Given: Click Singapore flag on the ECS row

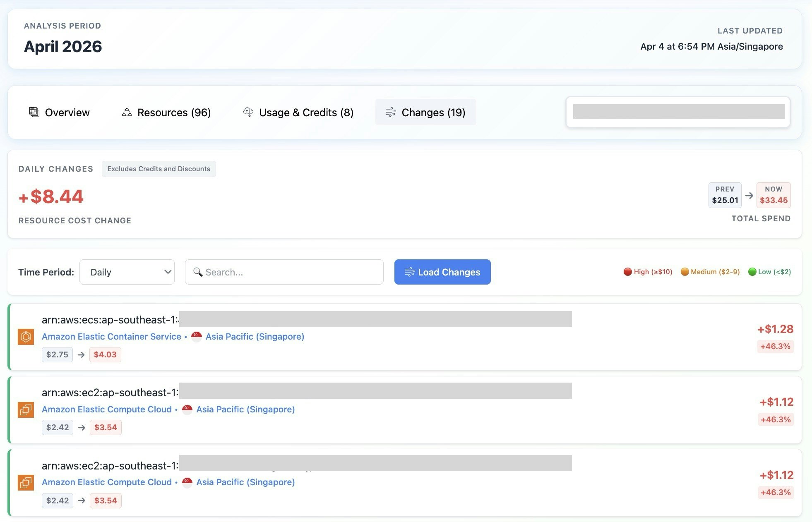Looking at the screenshot, I should coord(197,337).
